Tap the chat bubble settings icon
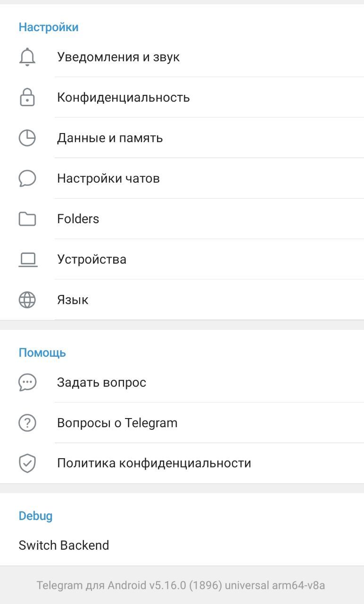The image size is (364, 604). 27,179
